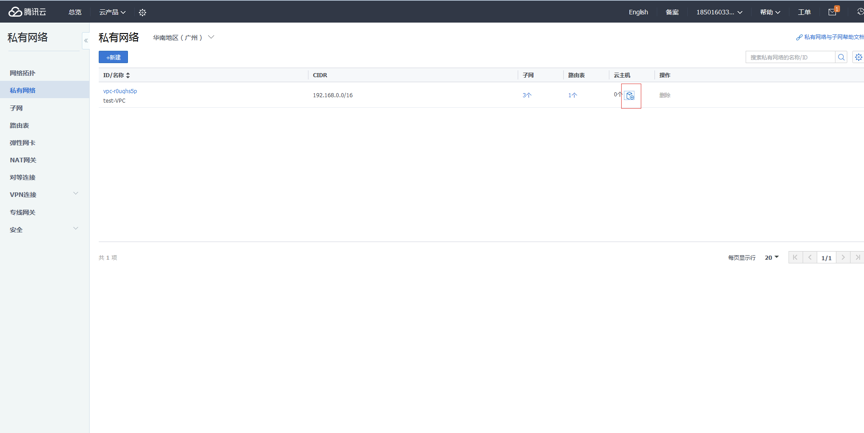Open NAT网关 in the sidebar
Viewport: 864px width, 433px height.
[23, 160]
